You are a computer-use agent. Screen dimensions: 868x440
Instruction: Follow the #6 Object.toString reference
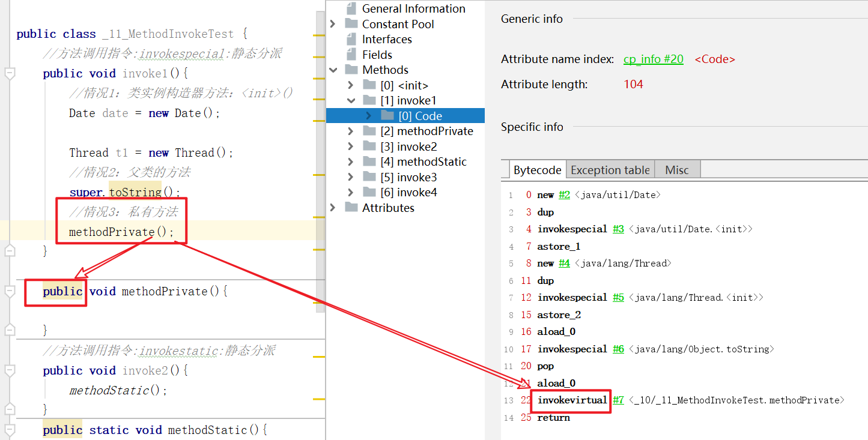click(x=618, y=349)
